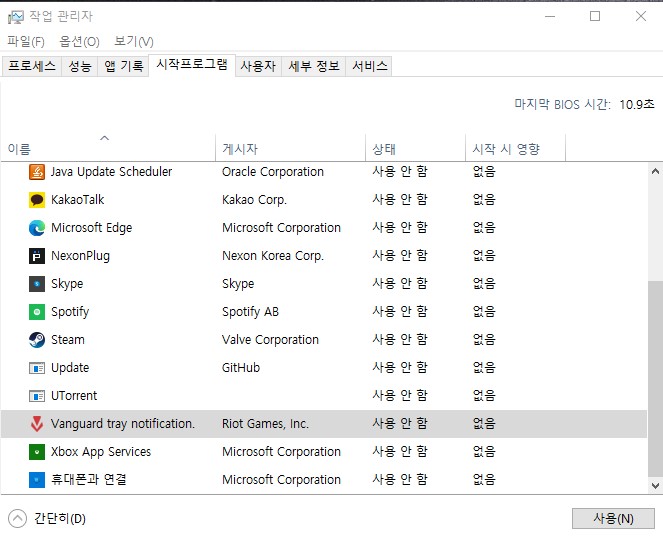Viewport: 663px width, 540px height.
Task: Sort by the 상태 column header
Action: pyautogui.click(x=415, y=148)
